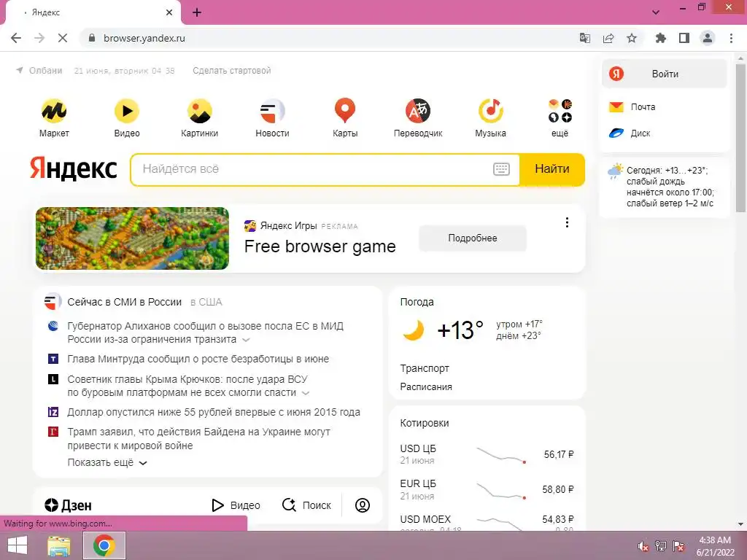This screenshot has width=747, height=560.
Task: Open today's weather summary card
Action: (664, 187)
